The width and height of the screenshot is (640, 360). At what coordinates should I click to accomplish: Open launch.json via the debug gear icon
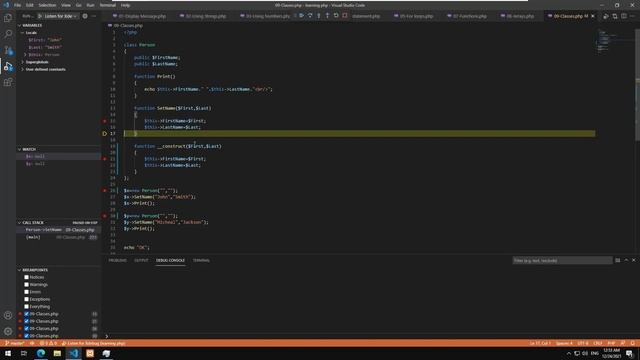tap(85, 16)
